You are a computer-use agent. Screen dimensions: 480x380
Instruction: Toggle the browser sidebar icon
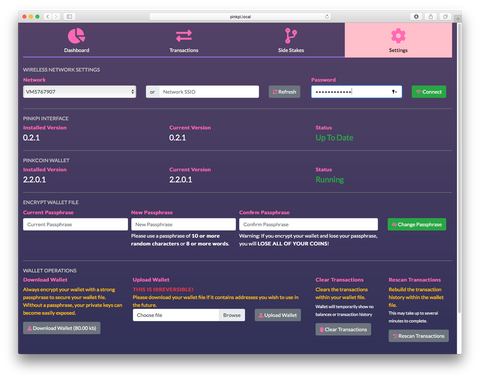point(69,16)
